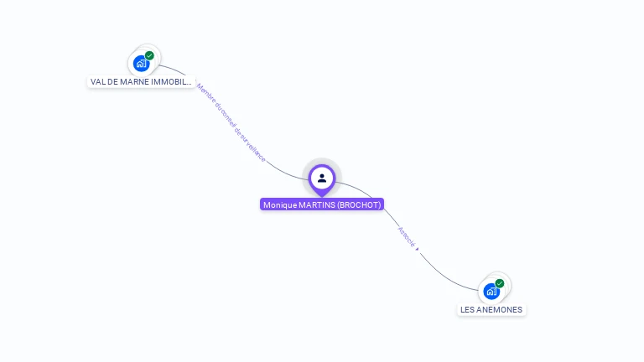
Task: Expand the truncated ellipsis in VAL DE MARNE label
Action: tap(188, 82)
